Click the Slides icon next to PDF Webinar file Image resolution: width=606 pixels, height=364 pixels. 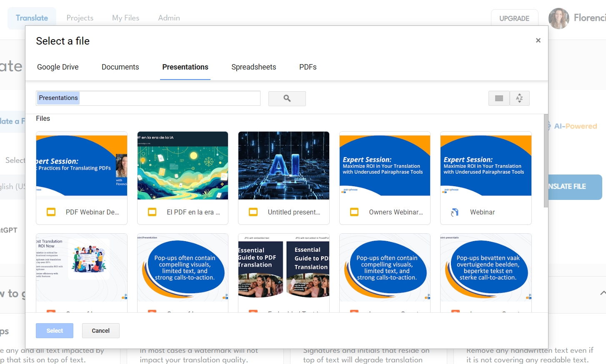click(x=51, y=212)
